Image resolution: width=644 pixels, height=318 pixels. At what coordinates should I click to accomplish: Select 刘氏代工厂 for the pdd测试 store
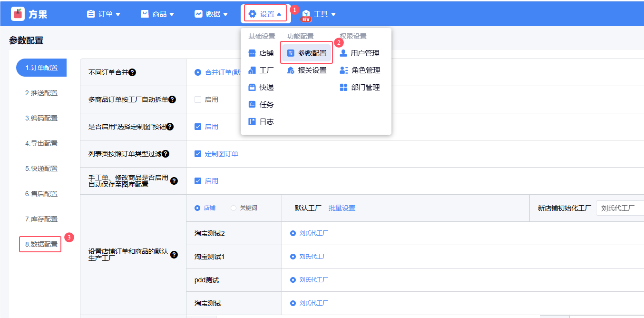click(293, 280)
